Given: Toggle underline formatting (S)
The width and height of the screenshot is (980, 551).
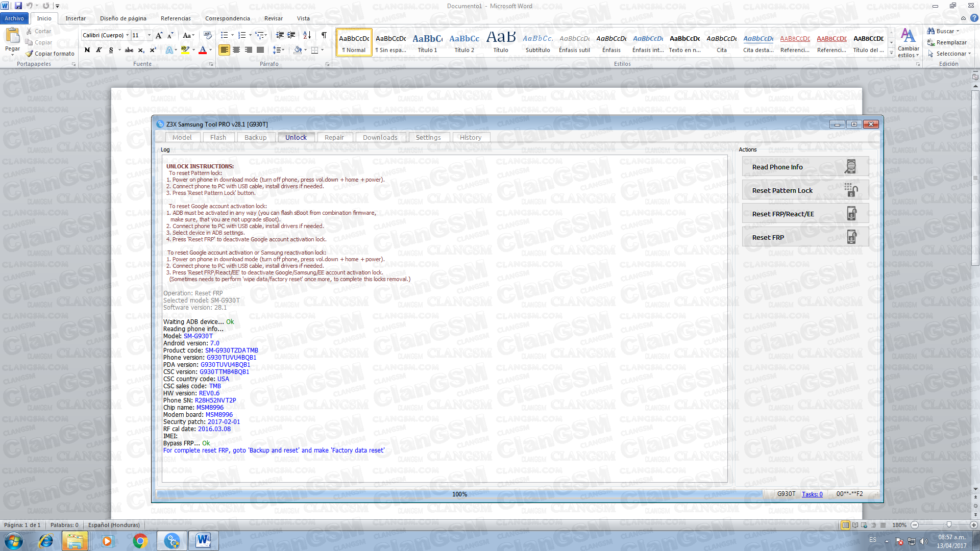Looking at the screenshot, I should pos(111,50).
